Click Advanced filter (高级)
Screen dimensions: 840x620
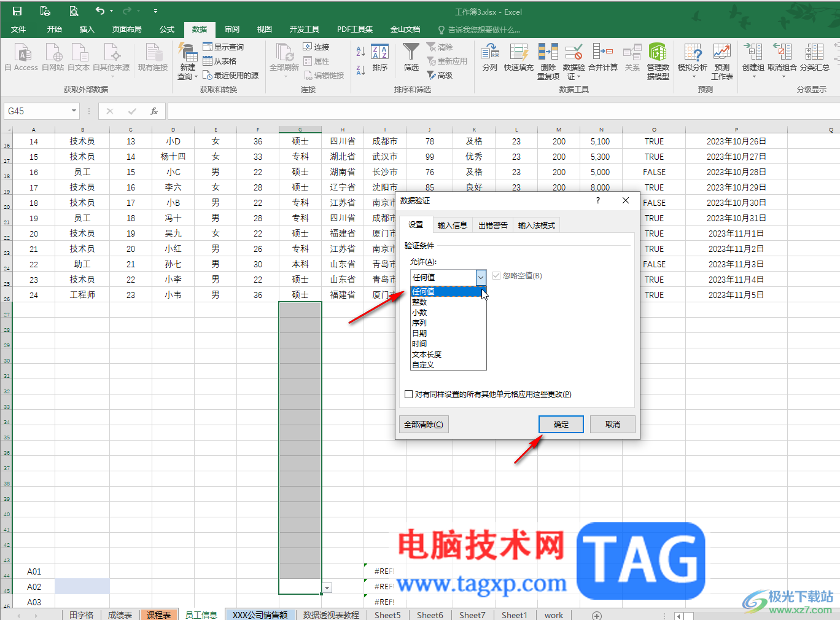pyautogui.click(x=440, y=75)
